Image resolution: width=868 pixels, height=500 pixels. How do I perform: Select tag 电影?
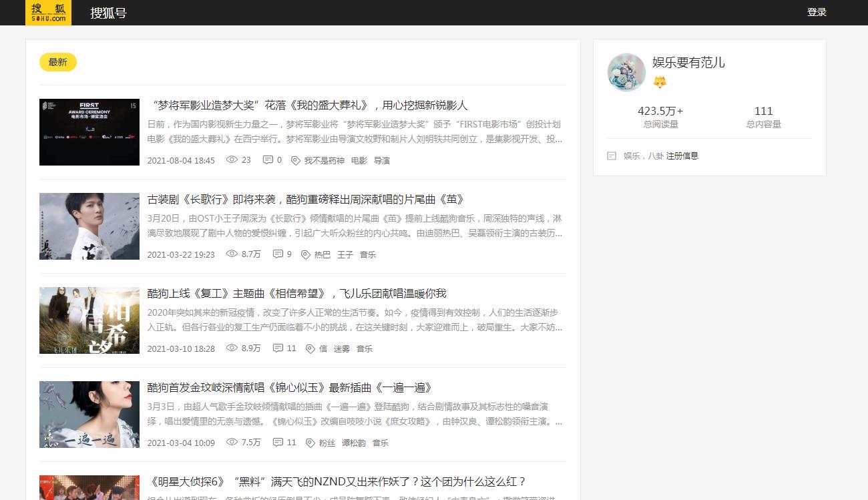(359, 161)
